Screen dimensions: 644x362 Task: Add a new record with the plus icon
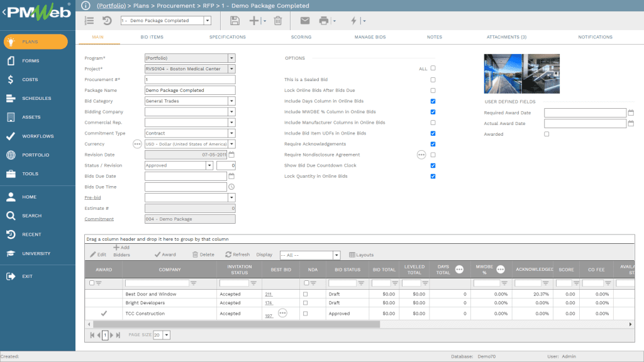pos(254,21)
